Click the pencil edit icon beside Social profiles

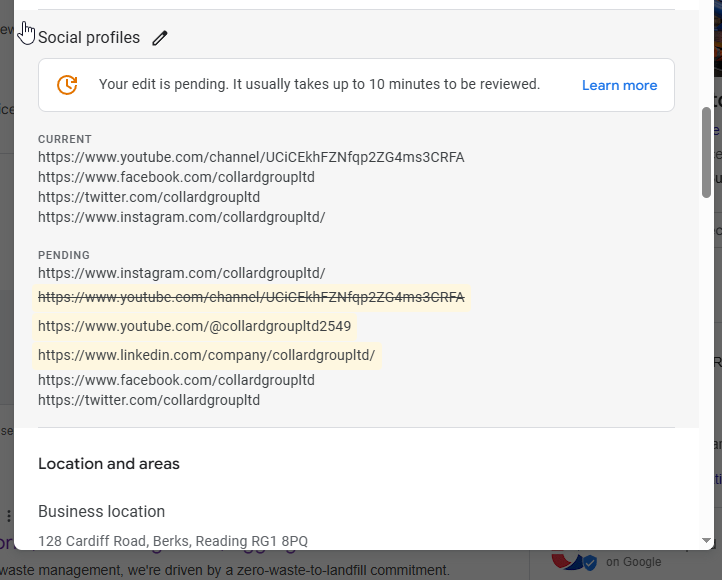point(160,38)
